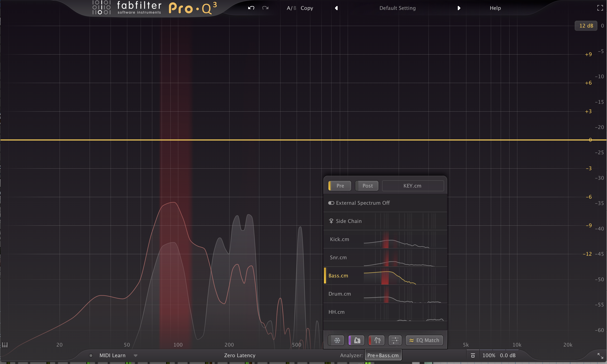The image size is (607, 364).
Task: Open the Default Setting preset menu
Action: pyautogui.click(x=397, y=8)
